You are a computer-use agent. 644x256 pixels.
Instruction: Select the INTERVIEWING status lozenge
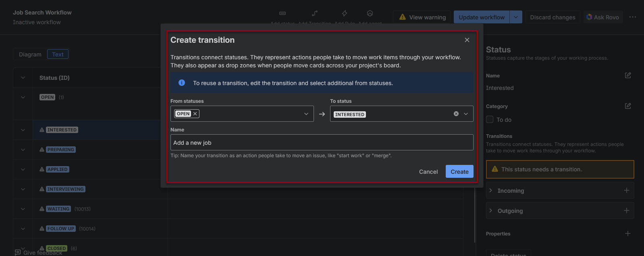pyautogui.click(x=66, y=189)
